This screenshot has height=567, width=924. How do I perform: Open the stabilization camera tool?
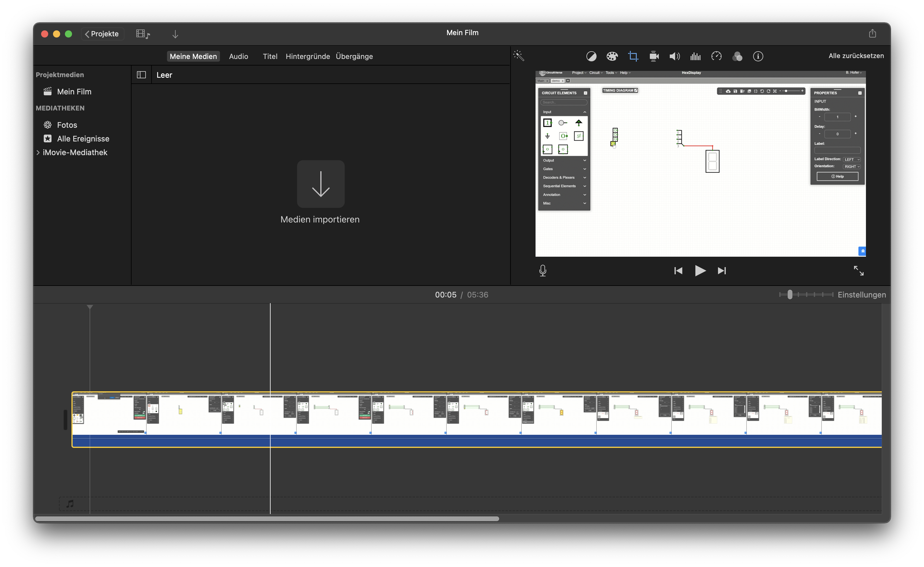(x=654, y=56)
